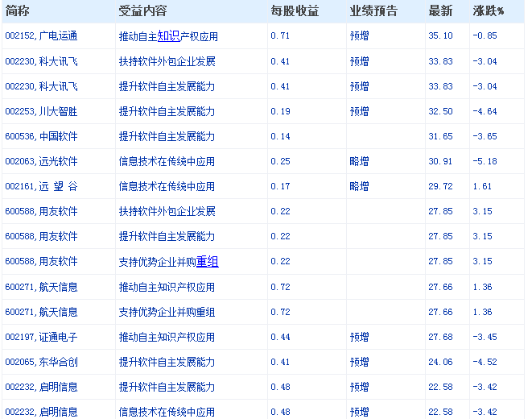Click the 每股收益 column header
The height and width of the screenshot is (419, 532).
coord(295,11)
